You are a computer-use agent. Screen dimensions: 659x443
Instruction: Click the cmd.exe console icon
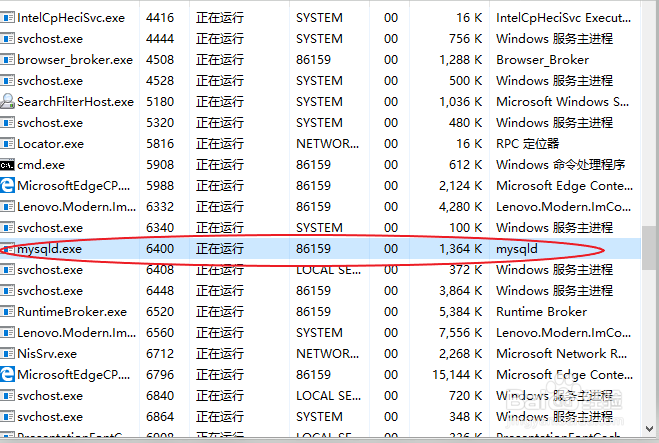pos(7,165)
